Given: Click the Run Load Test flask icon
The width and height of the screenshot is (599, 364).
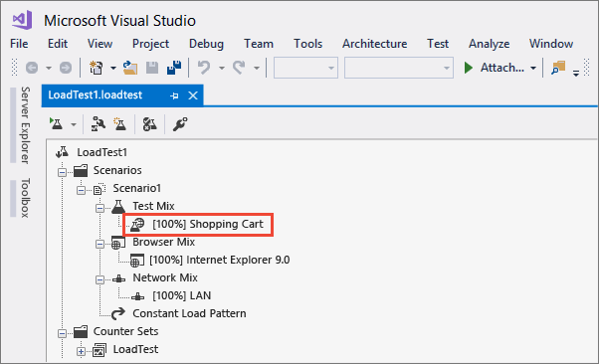Looking at the screenshot, I should pyautogui.click(x=57, y=123).
